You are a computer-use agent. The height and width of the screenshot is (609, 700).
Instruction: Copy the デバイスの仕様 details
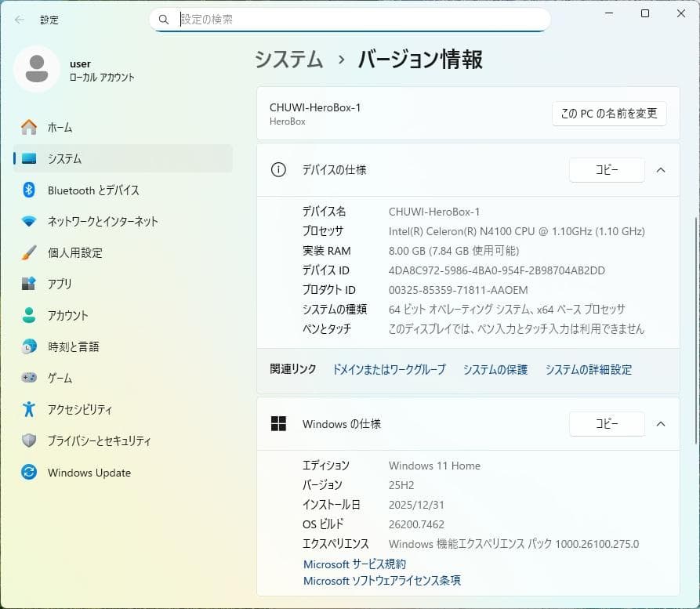tap(607, 170)
